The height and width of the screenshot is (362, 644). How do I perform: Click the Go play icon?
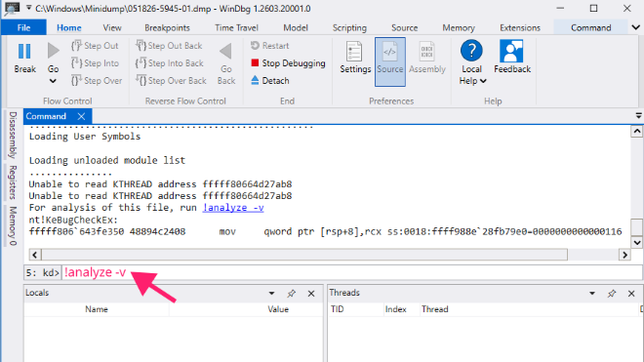coord(53,51)
